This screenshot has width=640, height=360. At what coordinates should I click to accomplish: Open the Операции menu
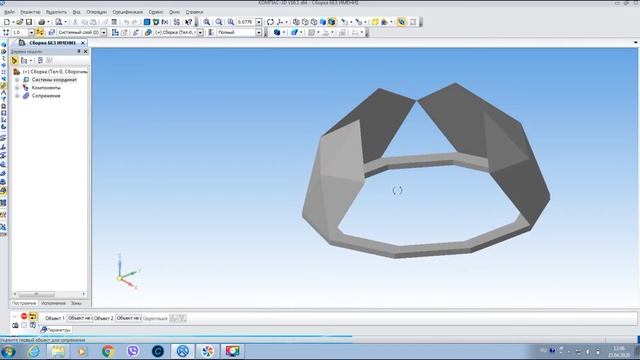(96, 12)
